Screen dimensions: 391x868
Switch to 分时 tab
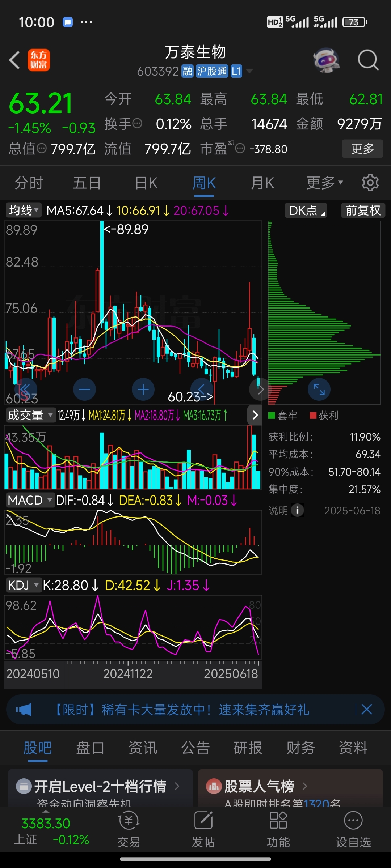29,183
